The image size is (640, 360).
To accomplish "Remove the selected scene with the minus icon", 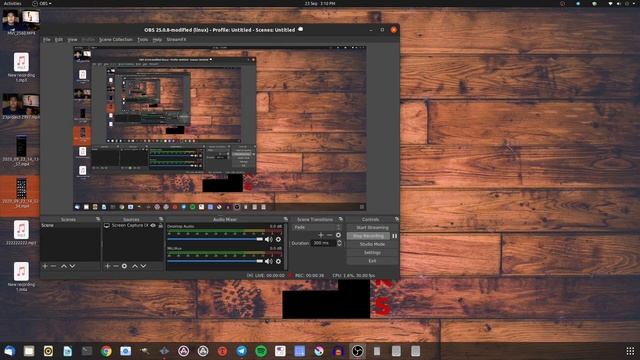I will tap(53, 266).
